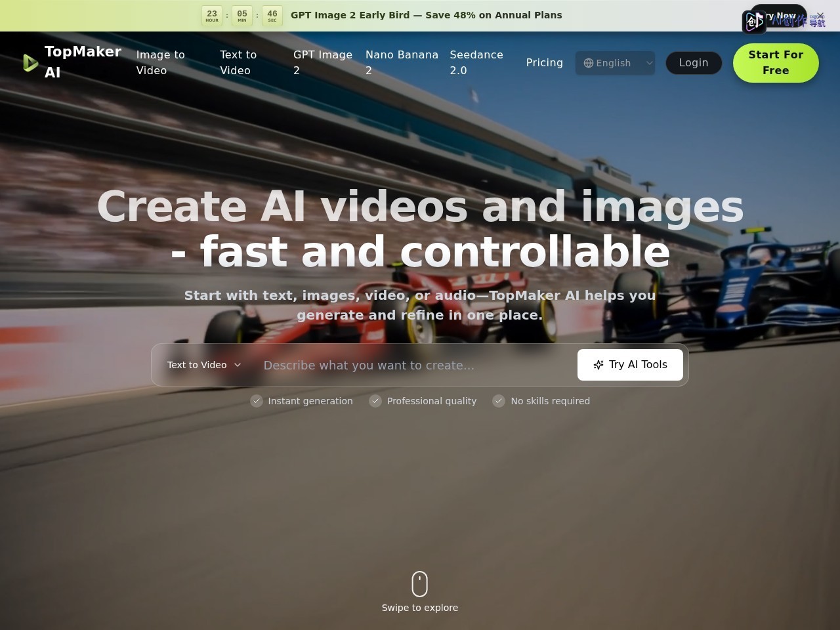Open the Image to Video menu item
This screenshot has height=630, width=840.
161,62
